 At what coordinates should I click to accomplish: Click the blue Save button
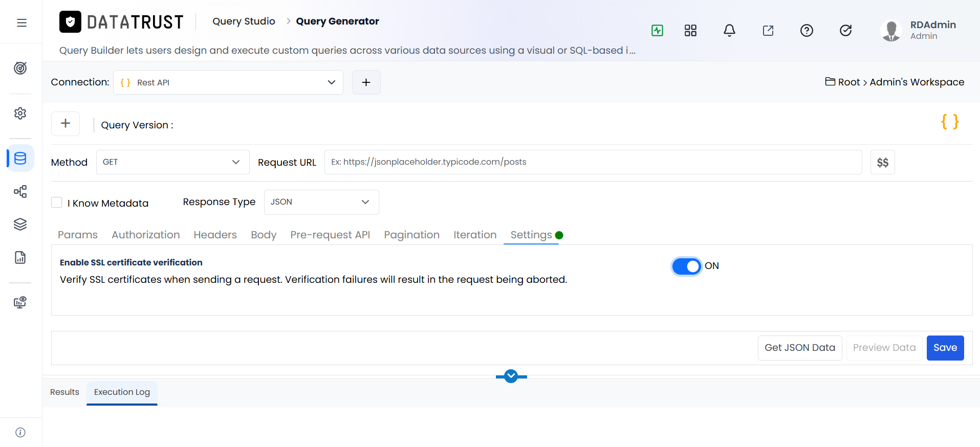coord(945,348)
